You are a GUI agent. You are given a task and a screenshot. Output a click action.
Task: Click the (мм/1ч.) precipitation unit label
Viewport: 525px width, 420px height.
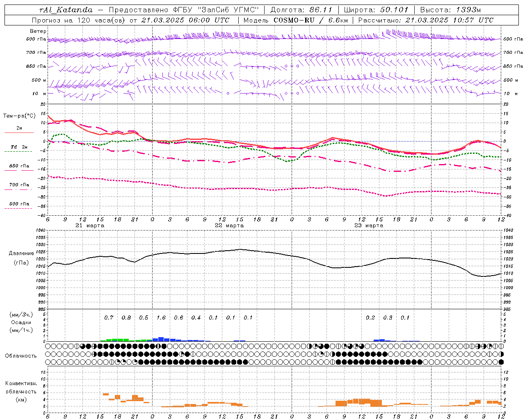coord(21,330)
